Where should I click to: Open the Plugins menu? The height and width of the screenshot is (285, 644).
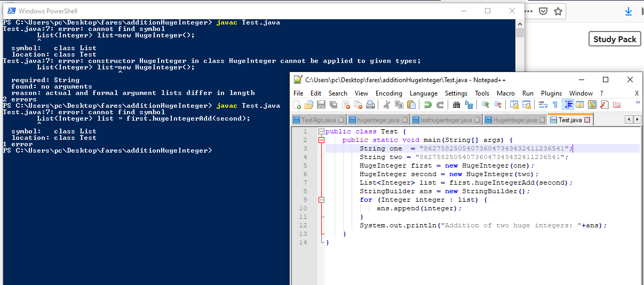[551, 93]
